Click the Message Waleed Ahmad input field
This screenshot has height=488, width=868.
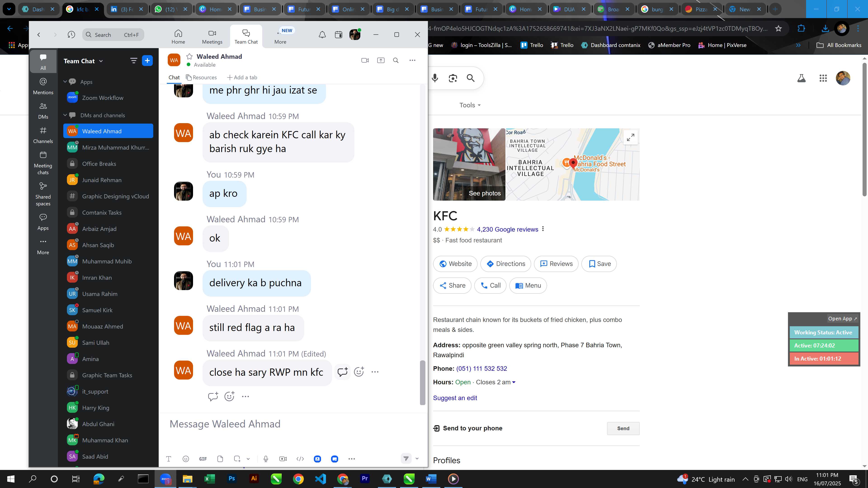(292, 424)
